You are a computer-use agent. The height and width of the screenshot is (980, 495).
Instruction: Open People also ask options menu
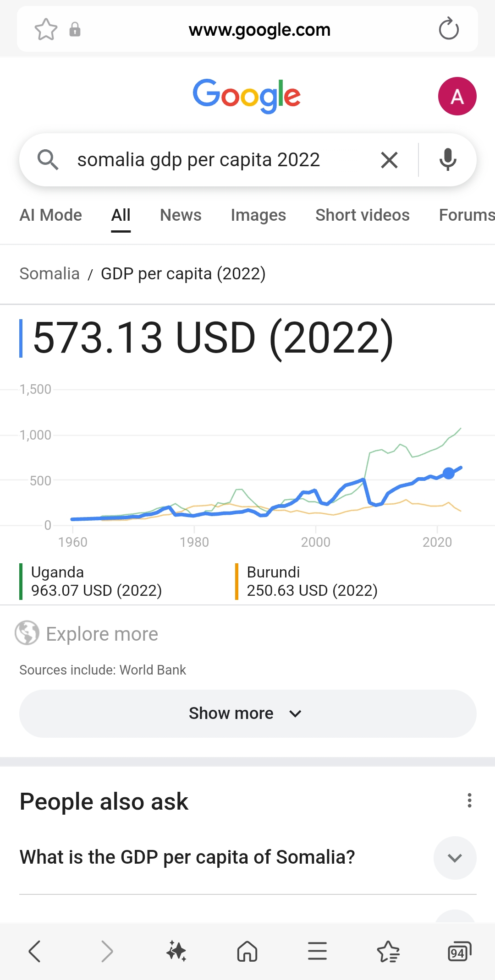469,800
